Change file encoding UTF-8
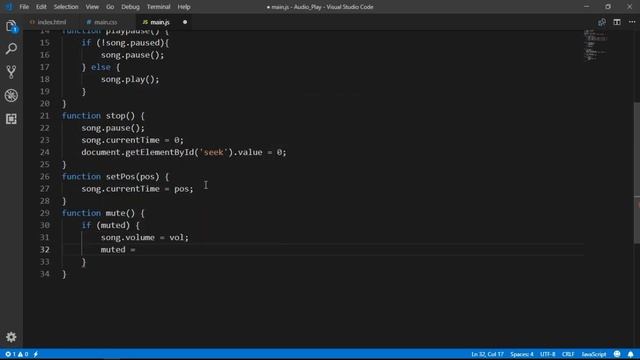Image resolution: width=640 pixels, height=360 pixels. click(547, 354)
